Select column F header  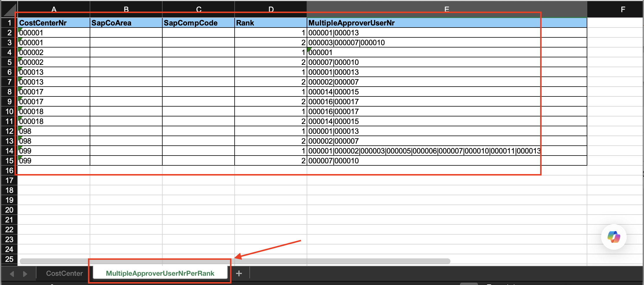tap(615, 9)
